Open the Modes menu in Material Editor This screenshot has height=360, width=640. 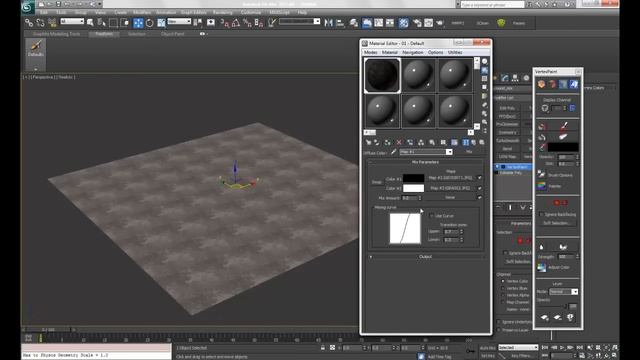371,52
